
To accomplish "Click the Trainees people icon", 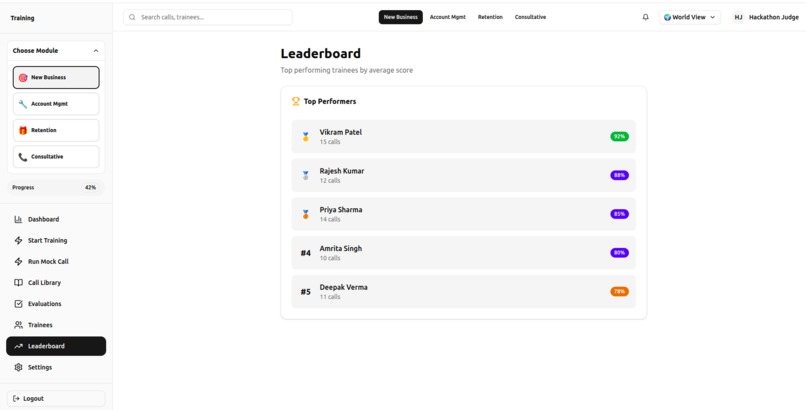I will (18, 325).
